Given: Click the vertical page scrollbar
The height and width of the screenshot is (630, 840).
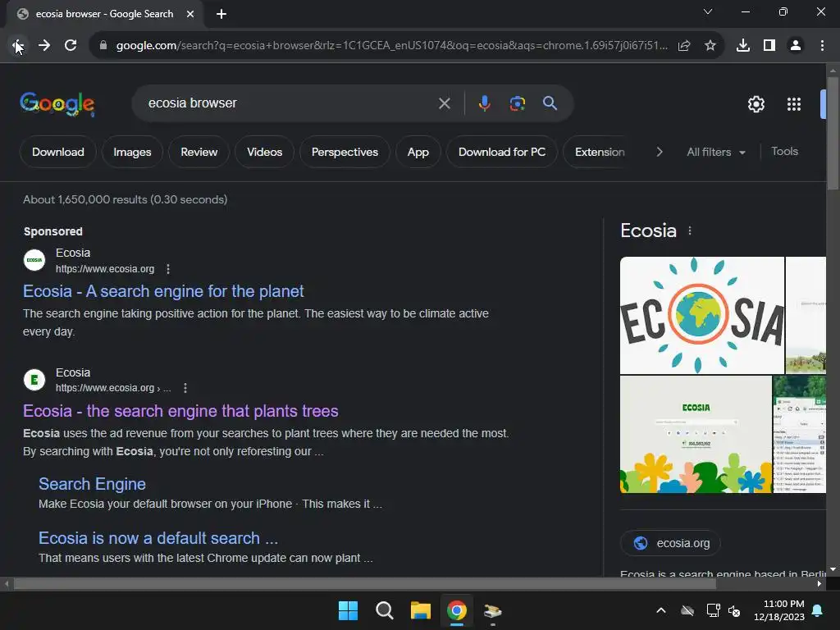Looking at the screenshot, I should [x=833, y=134].
